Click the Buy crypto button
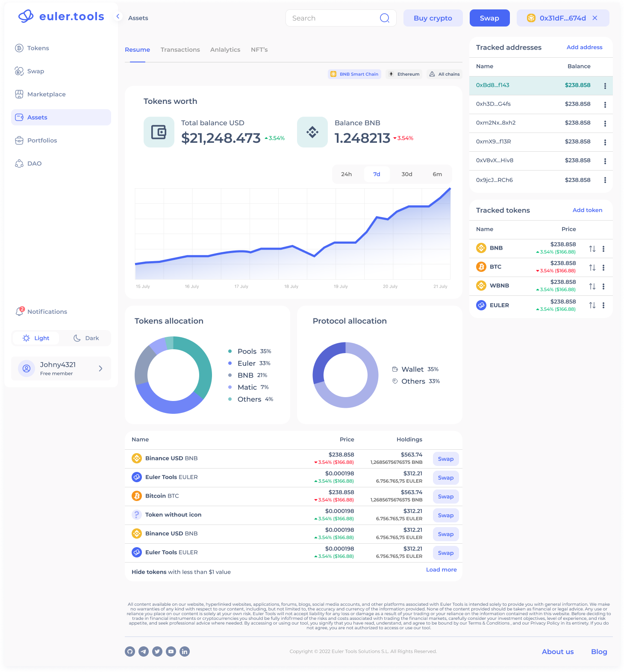 click(433, 18)
